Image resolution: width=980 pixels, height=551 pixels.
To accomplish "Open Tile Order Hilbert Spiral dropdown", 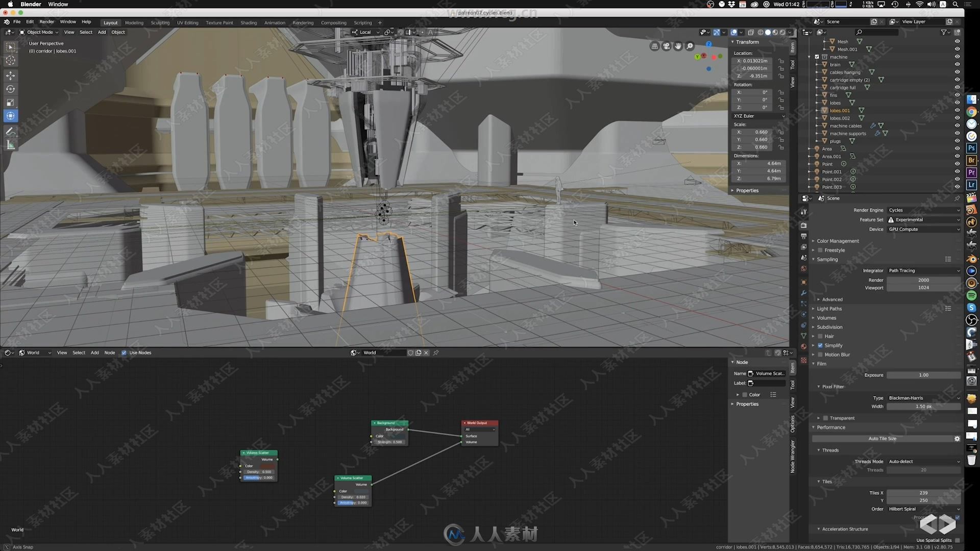I will coord(924,509).
